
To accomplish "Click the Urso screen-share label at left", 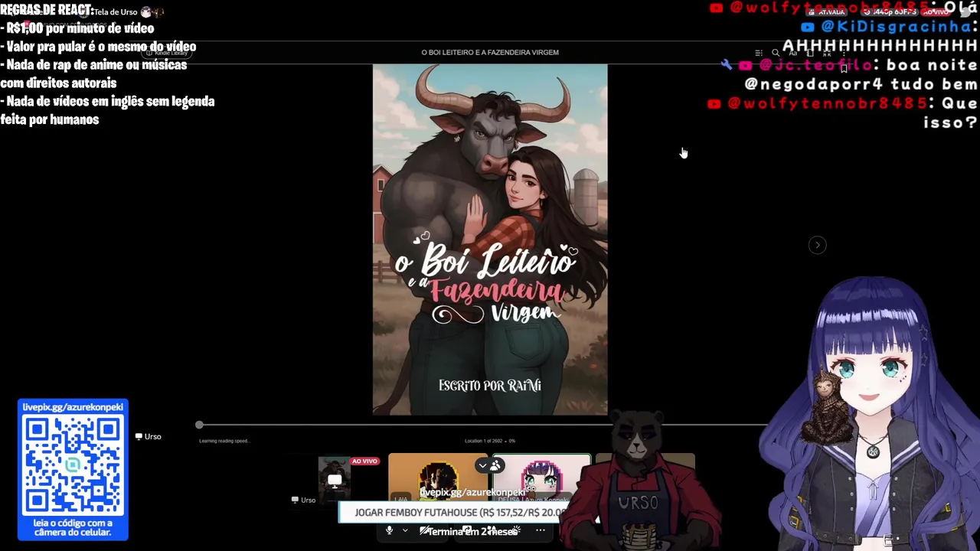I will tap(148, 436).
